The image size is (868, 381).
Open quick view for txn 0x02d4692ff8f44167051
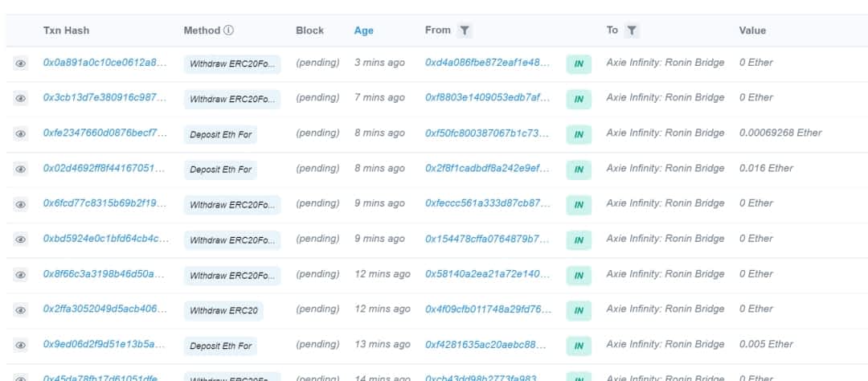pos(21,170)
